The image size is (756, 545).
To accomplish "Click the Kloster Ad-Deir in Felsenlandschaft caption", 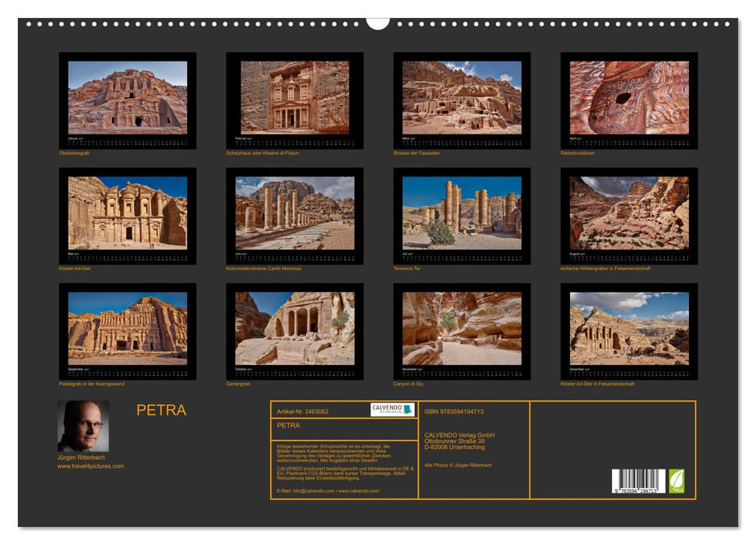I will 597,384.
